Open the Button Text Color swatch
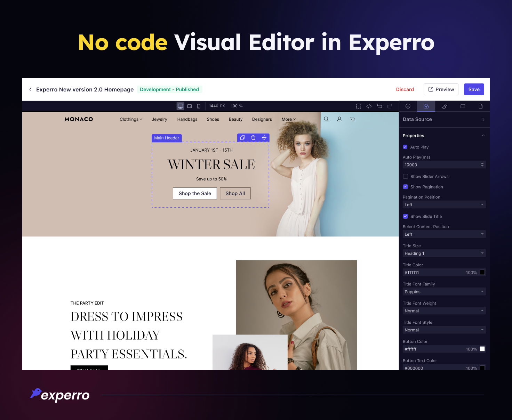This screenshot has width=512, height=420. pos(482,367)
